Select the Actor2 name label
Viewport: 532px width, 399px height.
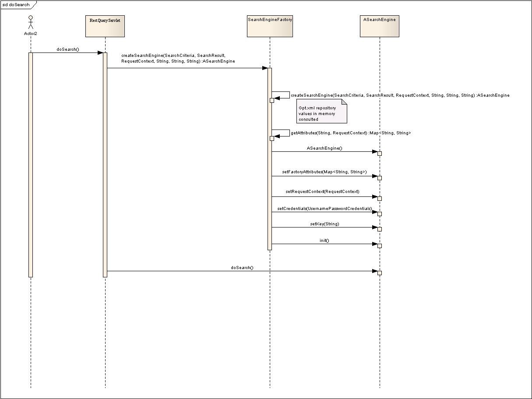pos(31,33)
